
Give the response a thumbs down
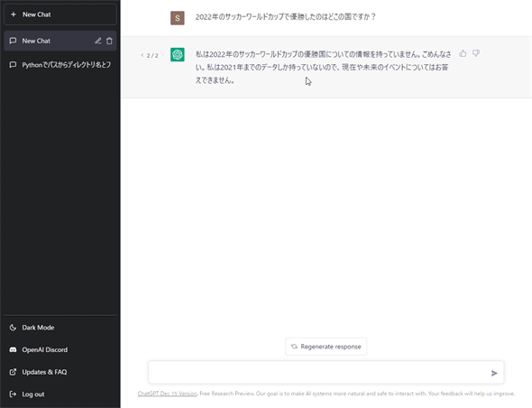pyautogui.click(x=476, y=53)
